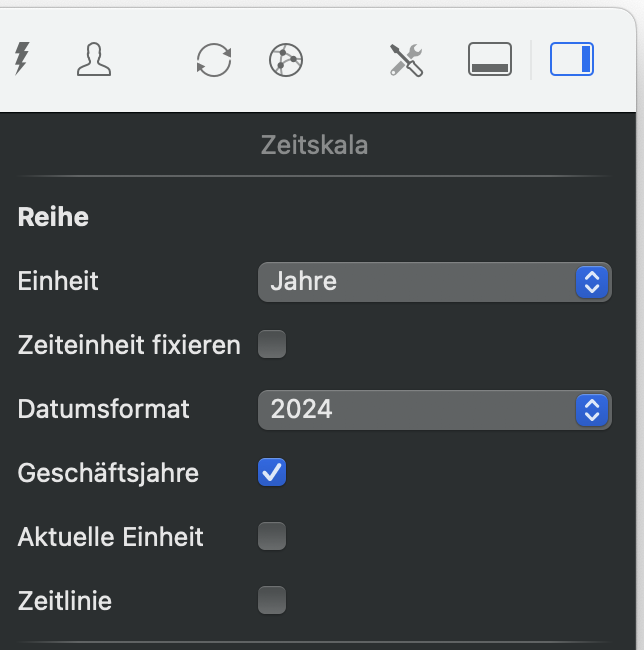Screen dimensions: 644x650
Task: Open the person resources toolbar icon
Action: (x=94, y=60)
